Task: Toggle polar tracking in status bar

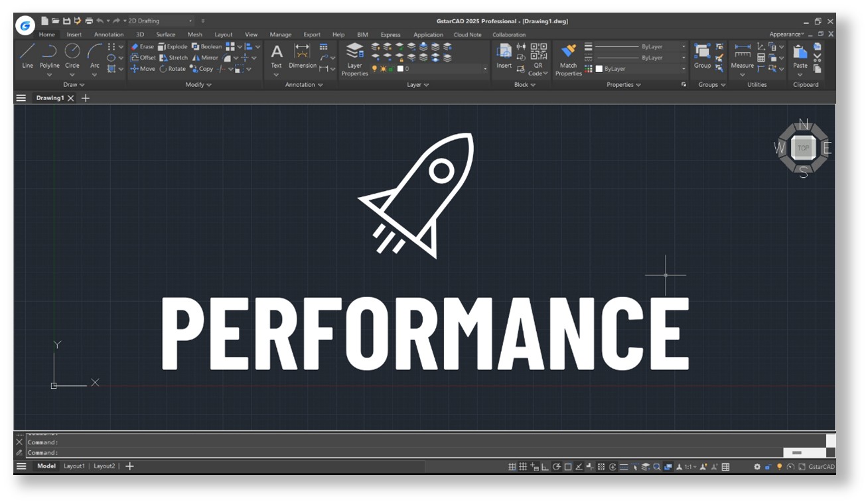Action: tap(557, 467)
